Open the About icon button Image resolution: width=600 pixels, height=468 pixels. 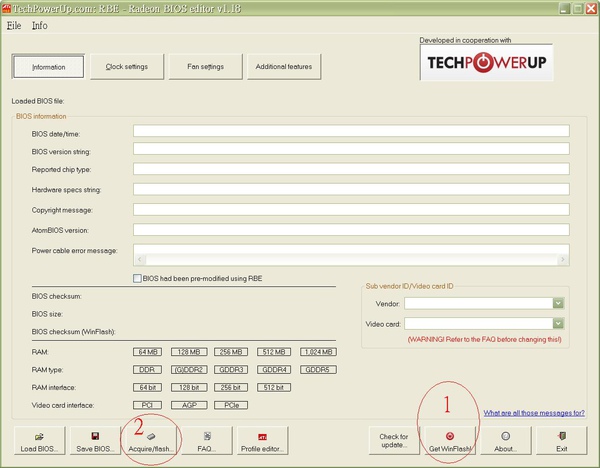point(505,440)
